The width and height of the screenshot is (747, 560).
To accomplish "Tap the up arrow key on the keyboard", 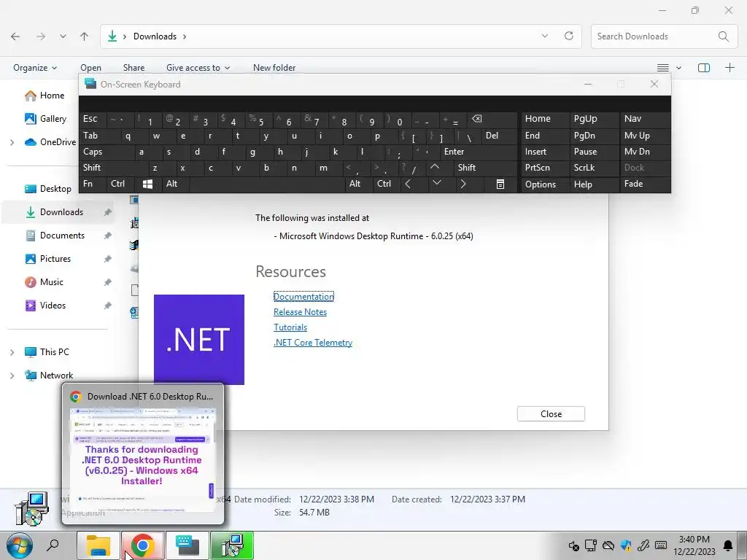I will [x=435, y=168].
